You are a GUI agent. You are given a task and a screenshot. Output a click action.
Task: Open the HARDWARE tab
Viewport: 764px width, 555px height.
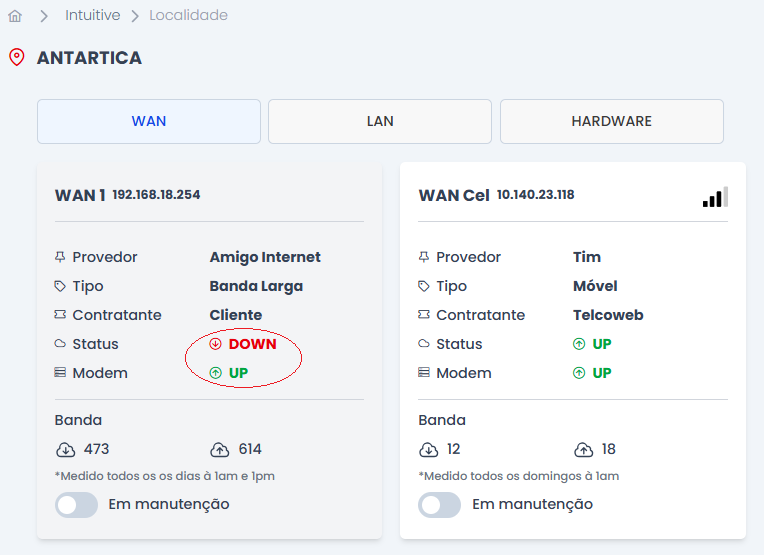pyautogui.click(x=611, y=121)
